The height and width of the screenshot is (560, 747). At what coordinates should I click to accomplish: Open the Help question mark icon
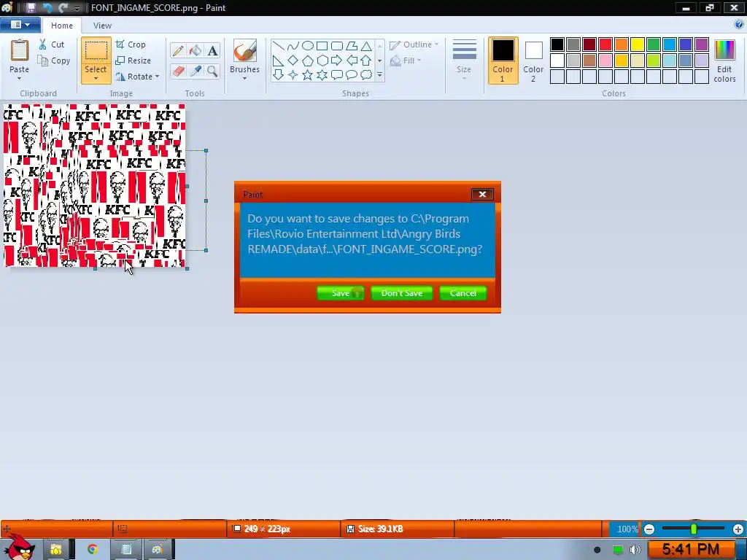(739, 24)
